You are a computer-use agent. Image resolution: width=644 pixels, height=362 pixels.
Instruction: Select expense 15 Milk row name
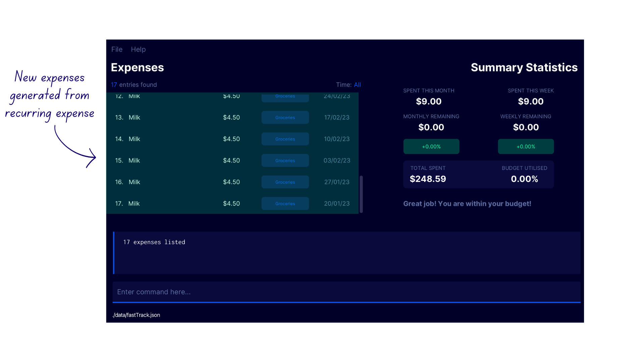[134, 161]
